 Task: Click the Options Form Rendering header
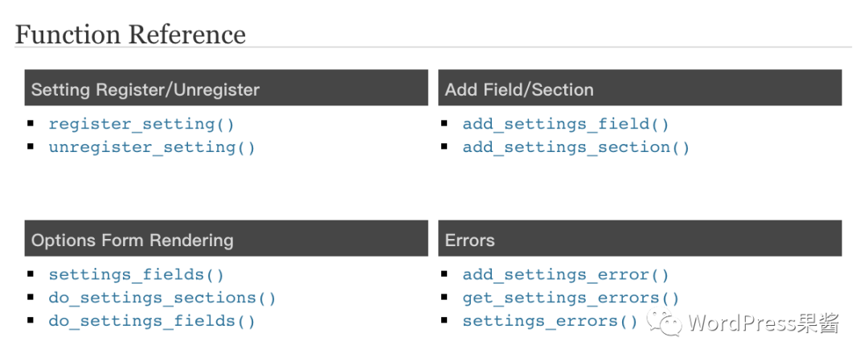coord(227,238)
